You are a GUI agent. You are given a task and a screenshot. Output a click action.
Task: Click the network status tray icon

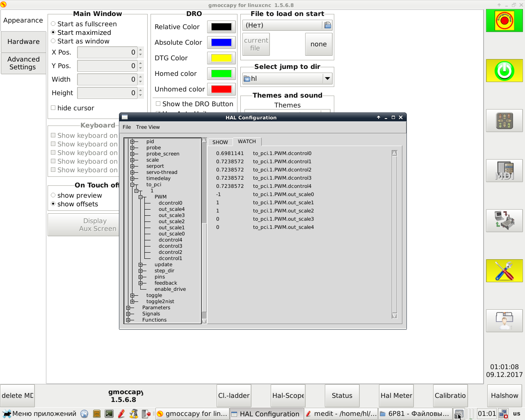click(x=504, y=414)
